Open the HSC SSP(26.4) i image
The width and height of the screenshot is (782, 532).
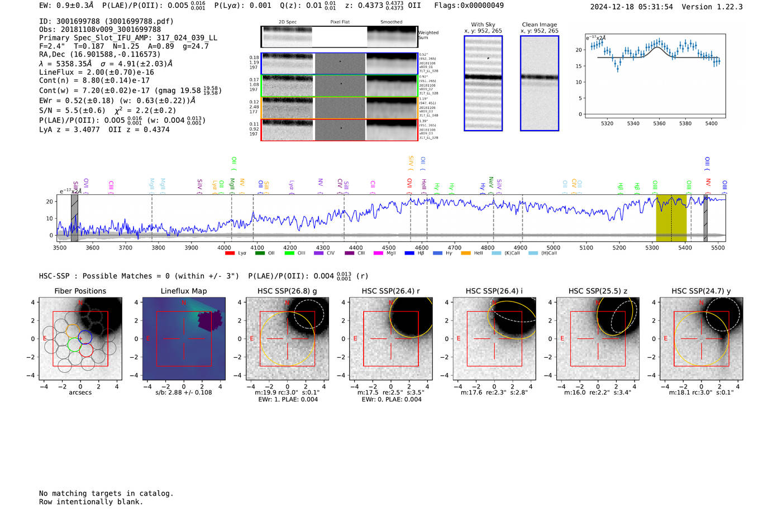point(494,338)
